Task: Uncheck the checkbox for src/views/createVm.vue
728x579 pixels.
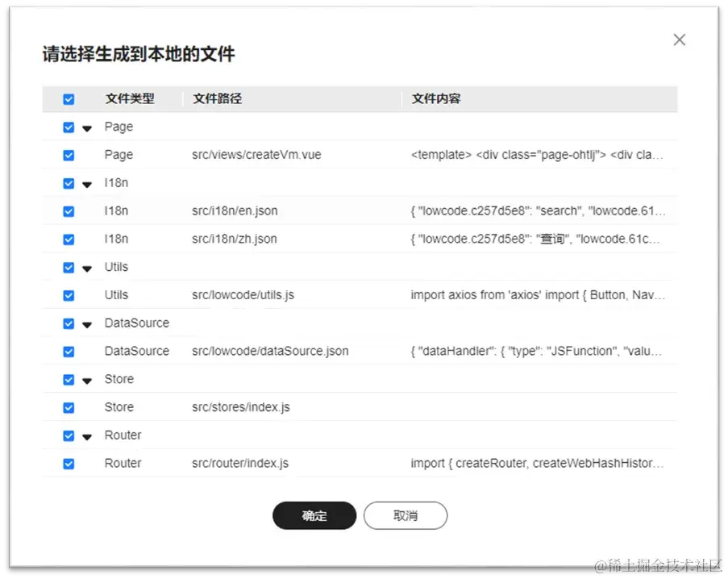Action: [x=69, y=155]
